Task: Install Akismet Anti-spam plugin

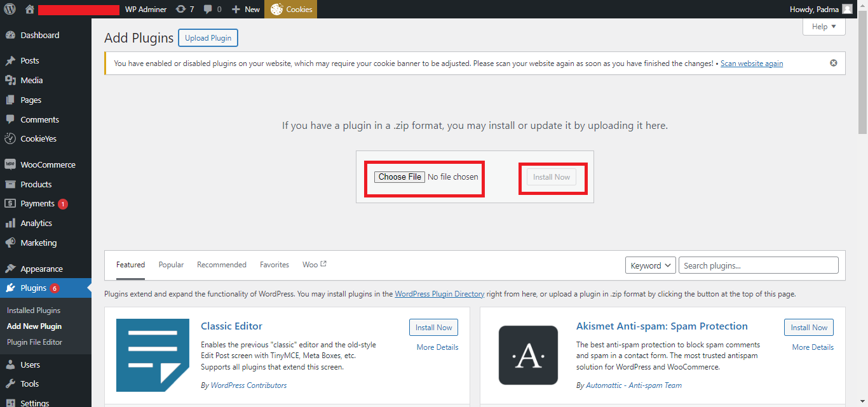Action: (809, 328)
